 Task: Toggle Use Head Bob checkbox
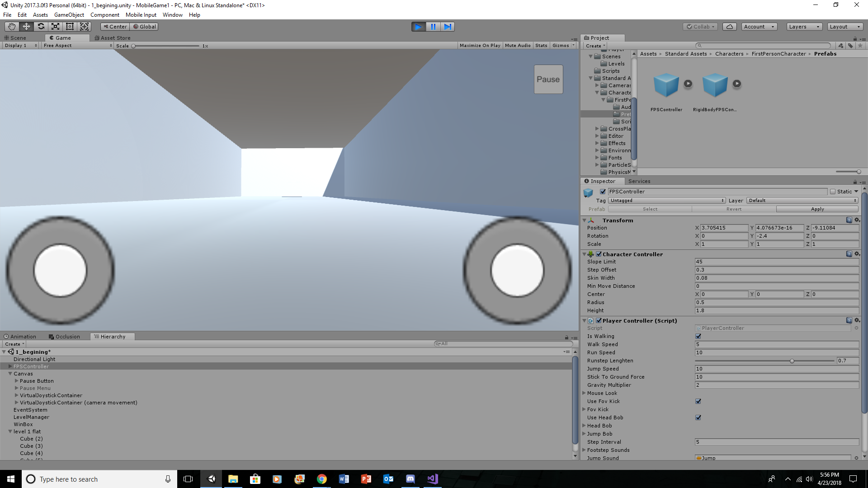698,418
